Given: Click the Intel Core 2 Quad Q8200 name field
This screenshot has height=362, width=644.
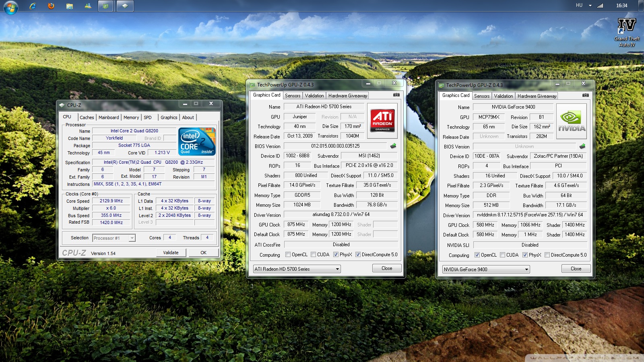Looking at the screenshot, I should (x=134, y=131).
